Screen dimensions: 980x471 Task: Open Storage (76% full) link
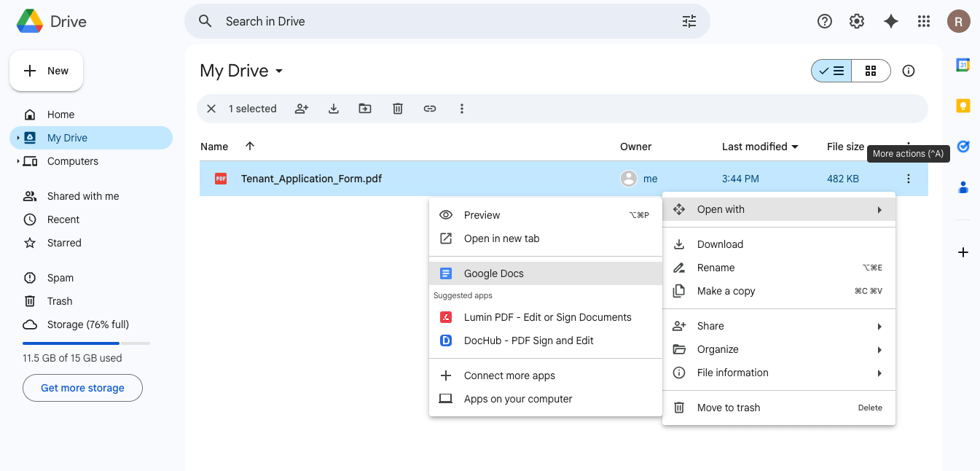coord(91,324)
